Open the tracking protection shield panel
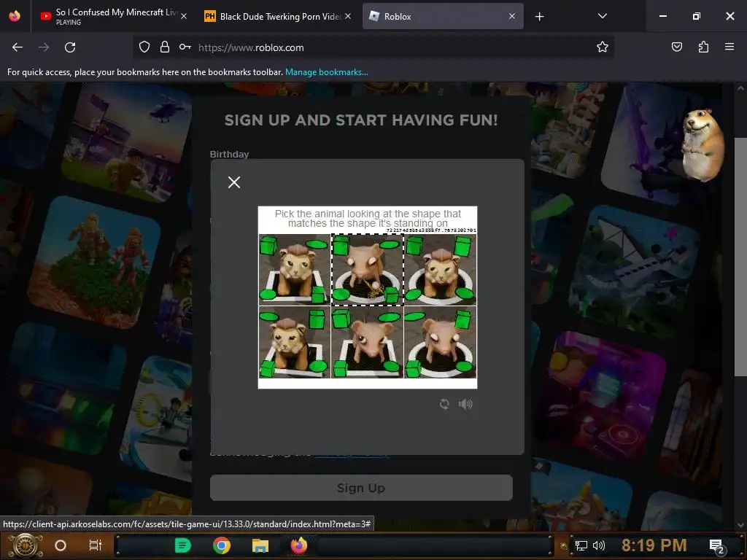Image resolution: width=747 pixels, height=560 pixels. (144, 47)
